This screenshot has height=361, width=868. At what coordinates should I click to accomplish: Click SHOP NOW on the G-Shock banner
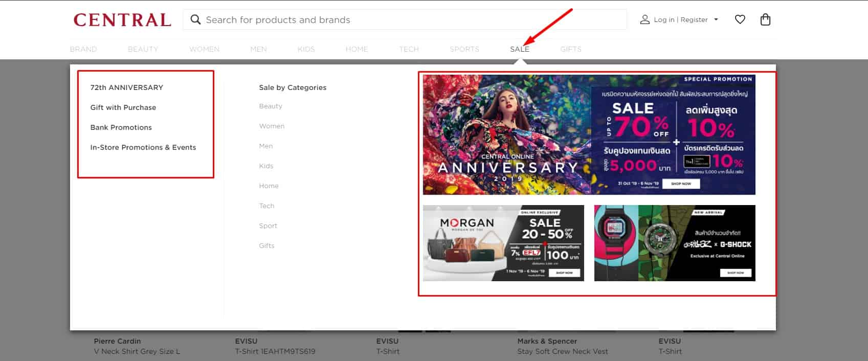(x=736, y=273)
